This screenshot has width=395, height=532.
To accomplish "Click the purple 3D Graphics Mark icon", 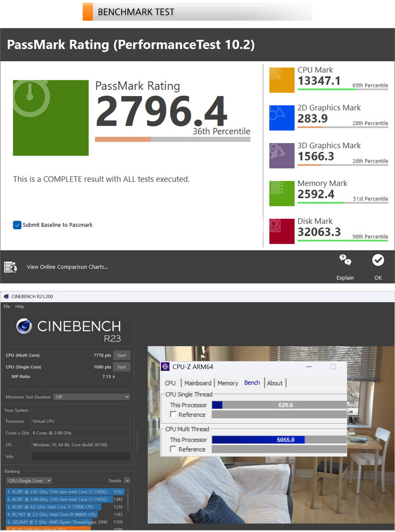I will pos(282,156).
